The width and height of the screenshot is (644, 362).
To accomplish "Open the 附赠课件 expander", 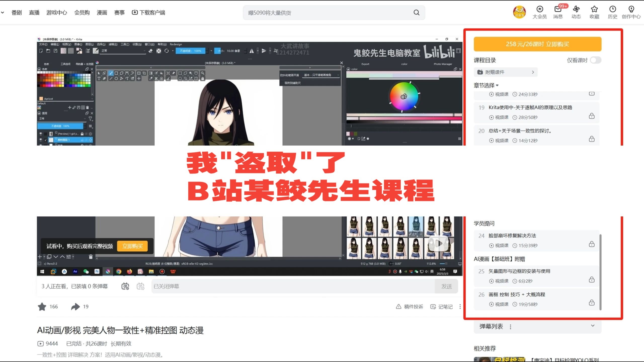I will [506, 72].
